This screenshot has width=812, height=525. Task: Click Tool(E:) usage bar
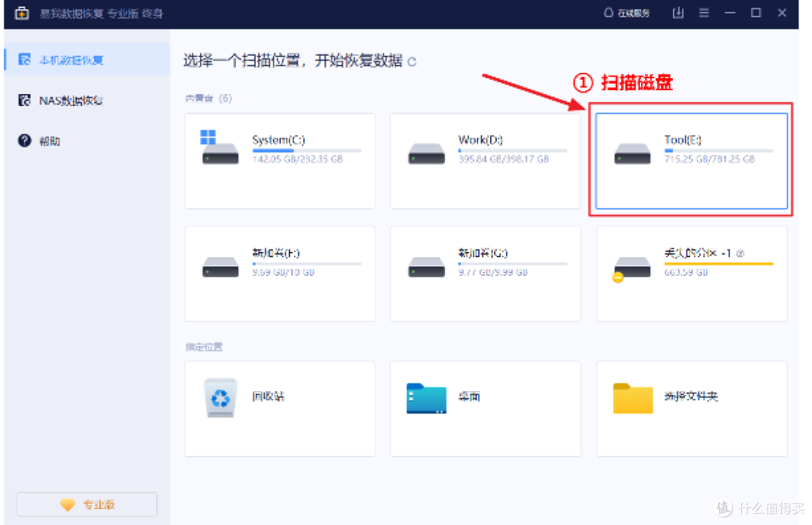click(719, 151)
